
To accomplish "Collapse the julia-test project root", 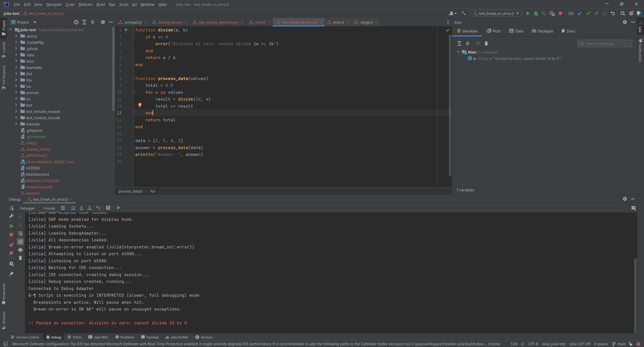I will coord(11,30).
